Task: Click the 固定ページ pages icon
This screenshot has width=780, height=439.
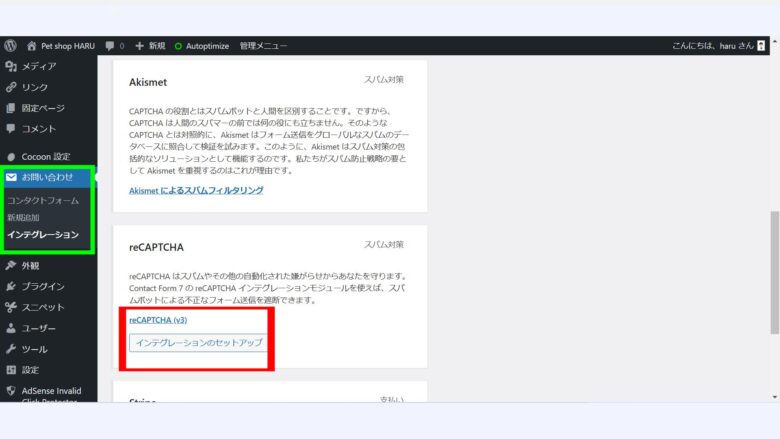Action: click(x=11, y=108)
